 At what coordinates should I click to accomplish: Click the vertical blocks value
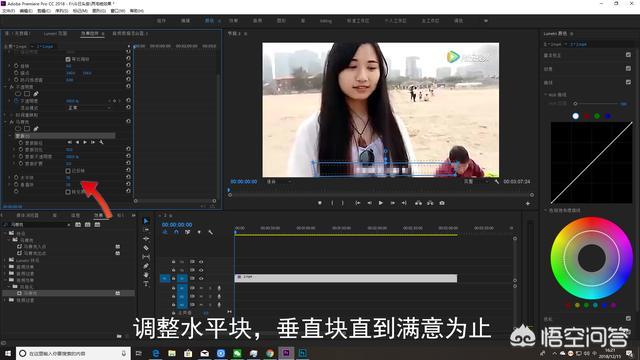coord(68,184)
